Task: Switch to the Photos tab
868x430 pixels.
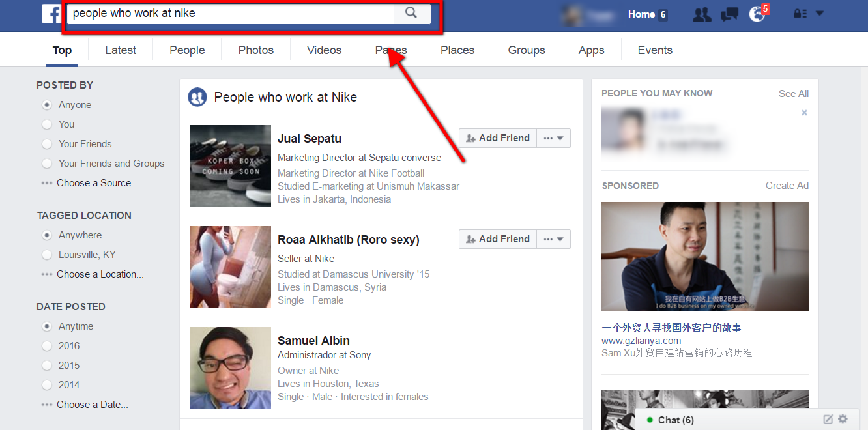Action: (256, 50)
